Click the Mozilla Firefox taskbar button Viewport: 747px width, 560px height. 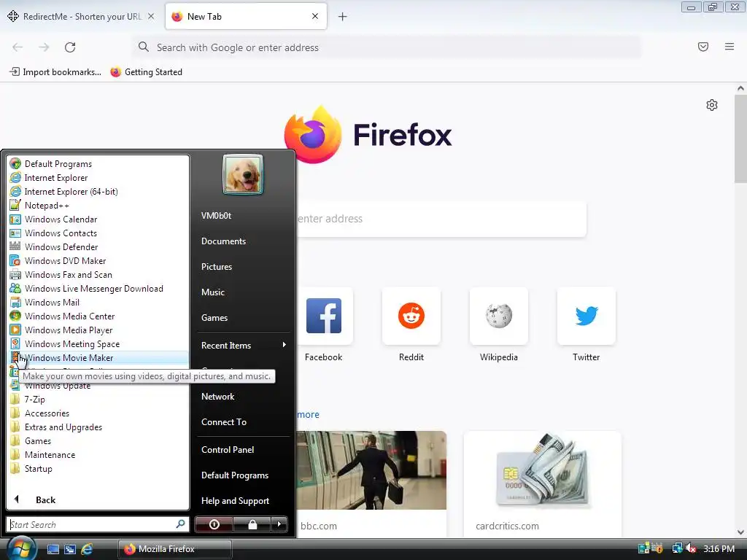pos(175,549)
